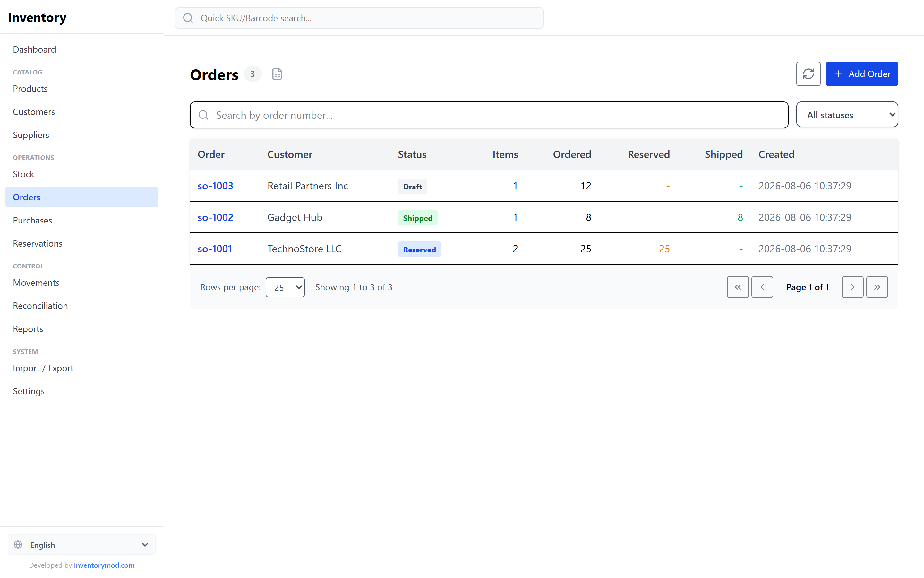Click the Ordered column header
The image size is (924, 578).
point(572,154)
